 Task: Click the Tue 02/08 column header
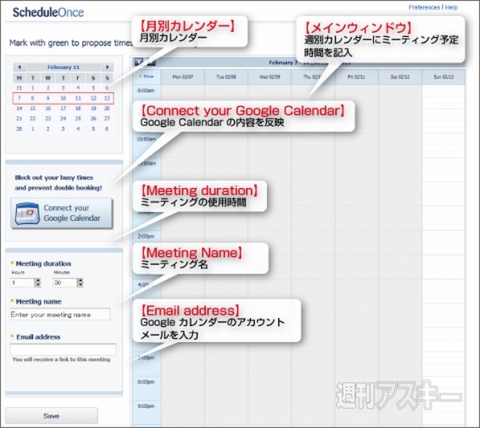click(x=226, y=77)
